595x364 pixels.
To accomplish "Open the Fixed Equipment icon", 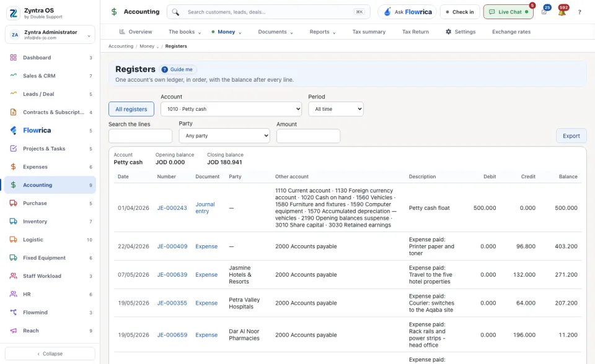I will (x=13, y=258).
